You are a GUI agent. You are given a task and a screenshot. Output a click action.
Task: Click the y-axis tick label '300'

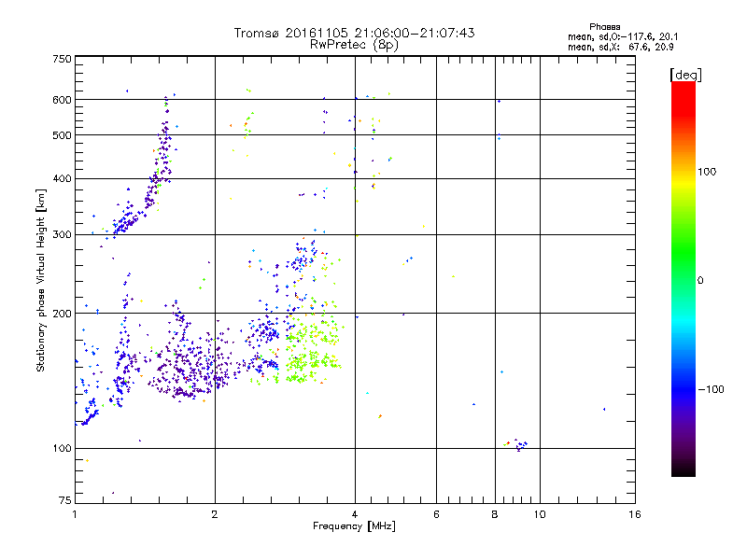pos(62,234)
